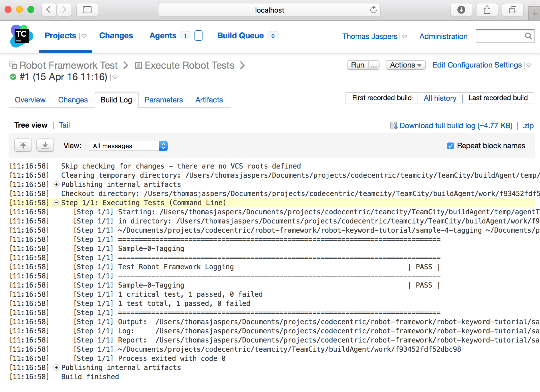This screenshot has height=392, width=540.
Task: Click the scroll-to-top arrow button in build log
Action: [23, 145]
